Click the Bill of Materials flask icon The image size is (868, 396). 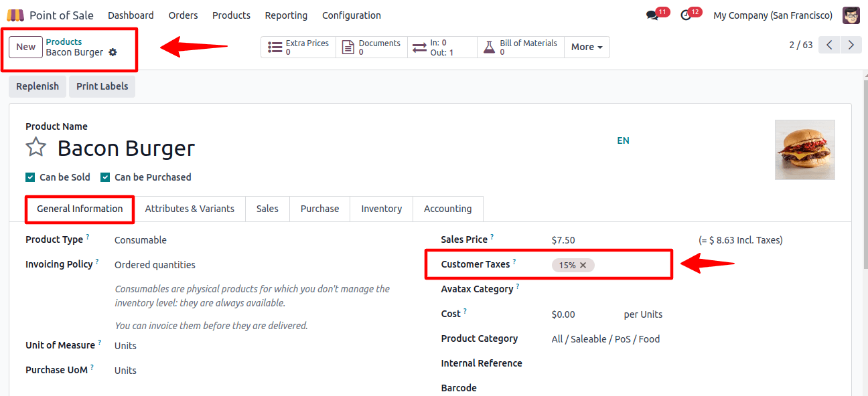[489, 47]
